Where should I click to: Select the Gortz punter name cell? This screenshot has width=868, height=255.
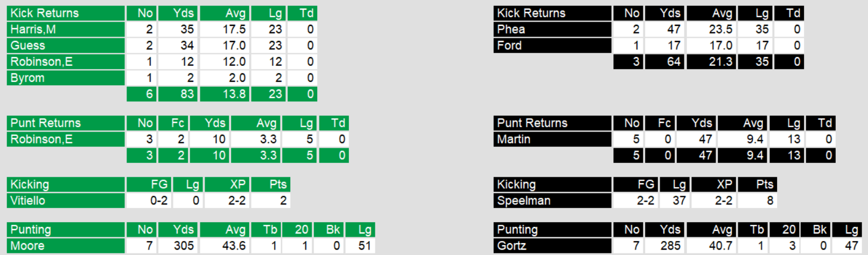[552, 246]
